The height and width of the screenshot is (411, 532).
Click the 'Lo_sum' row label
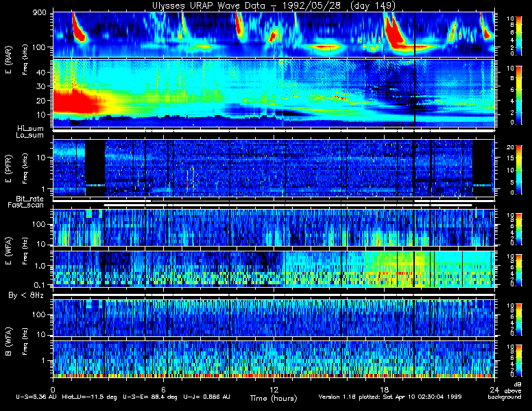tap(30, 136)
